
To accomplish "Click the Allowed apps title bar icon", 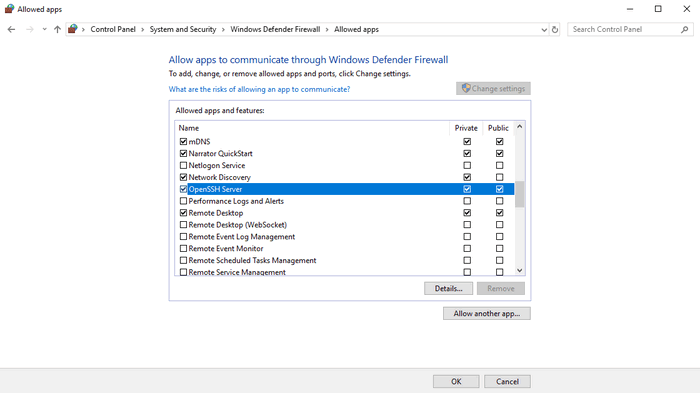I will pyautogui.click(x=9, y=9).
